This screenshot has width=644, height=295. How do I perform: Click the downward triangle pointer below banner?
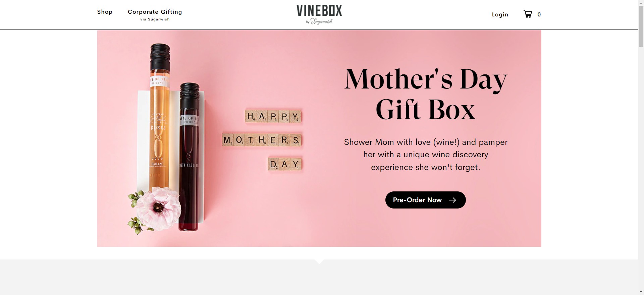tap(319, 261)
